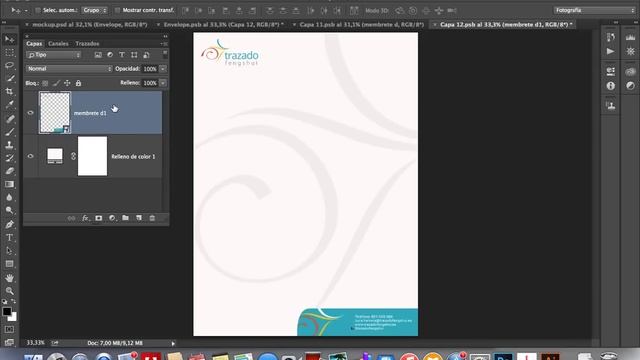Click Relleno de color 1 fill thumbnail
The width and height of the screenshot is (640, 360).
pyautogui.click(x=55, y=156)
